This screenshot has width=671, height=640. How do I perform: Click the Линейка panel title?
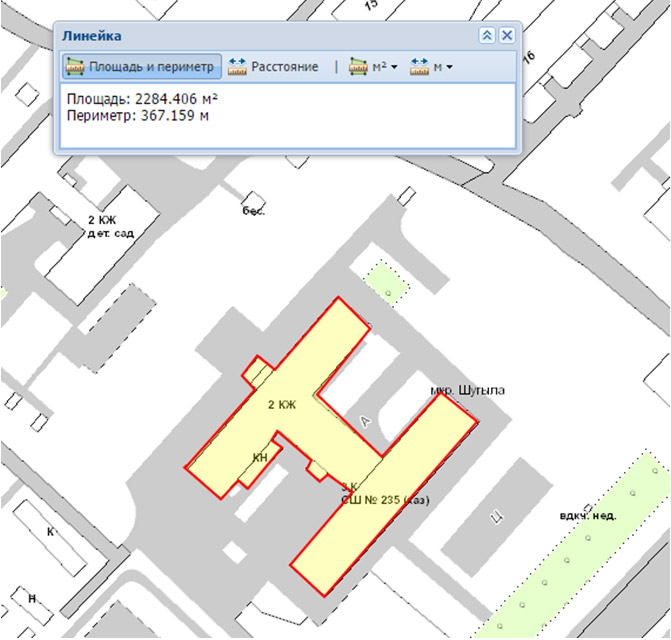click(x=92, y=36)
